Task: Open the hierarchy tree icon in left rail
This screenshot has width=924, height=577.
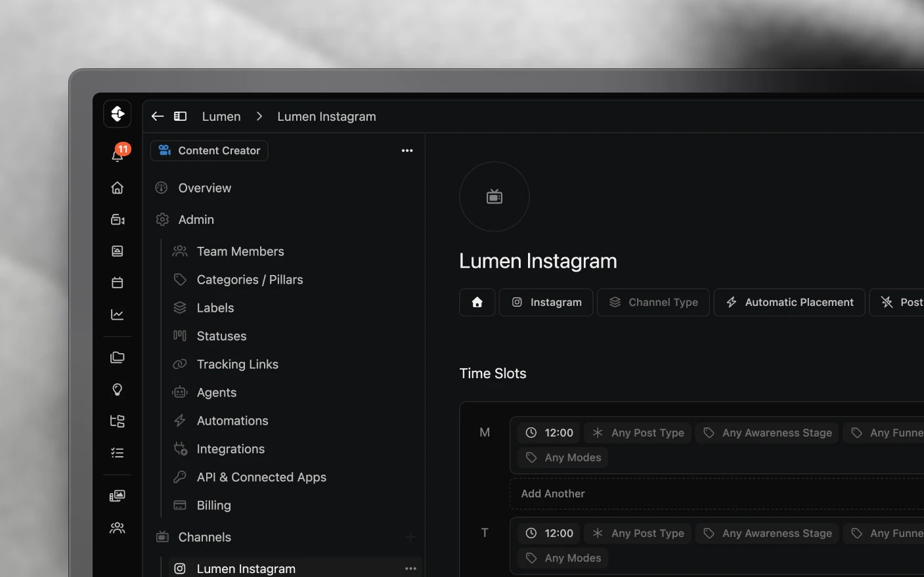Action: tap(118, 421)
